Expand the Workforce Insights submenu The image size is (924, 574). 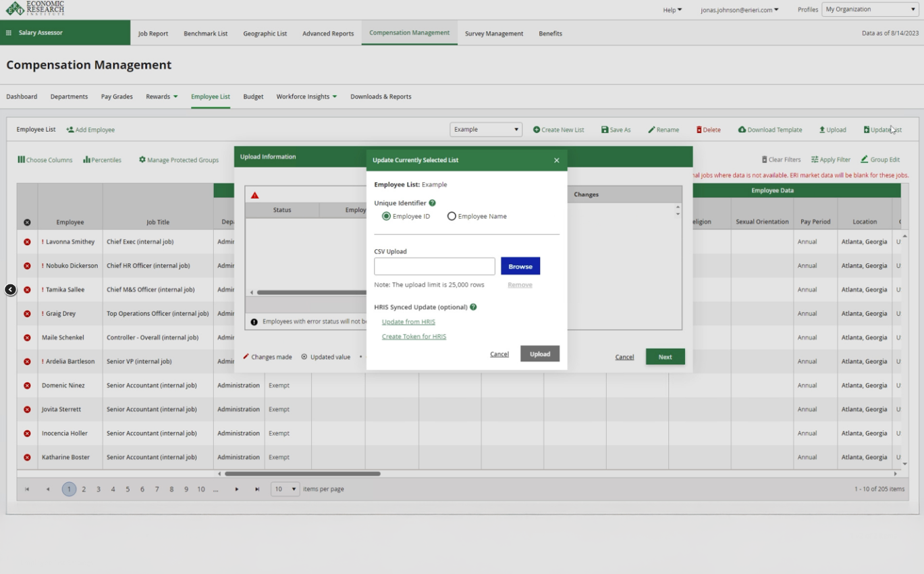point(306,97)
